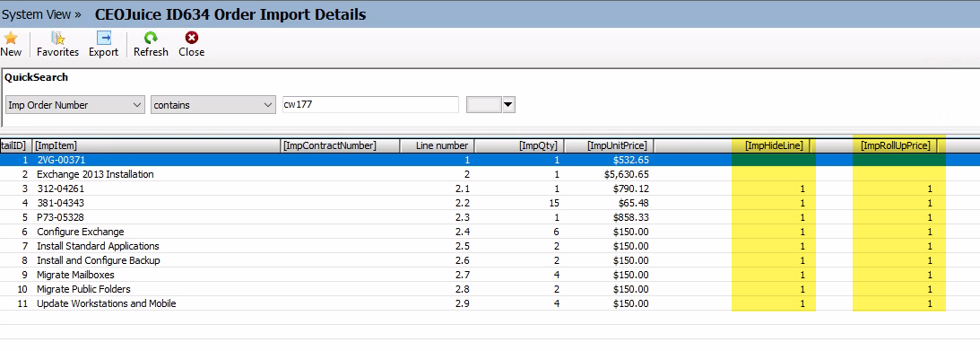This screenshot has height=351, width=980.
Task: Select the Migrate Public Folders row
Action: [490, 290]
